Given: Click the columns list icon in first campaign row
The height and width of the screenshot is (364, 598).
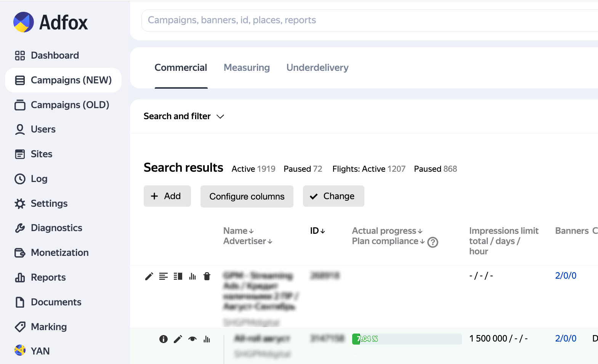Looking at the screenshot, I should 178,276.
